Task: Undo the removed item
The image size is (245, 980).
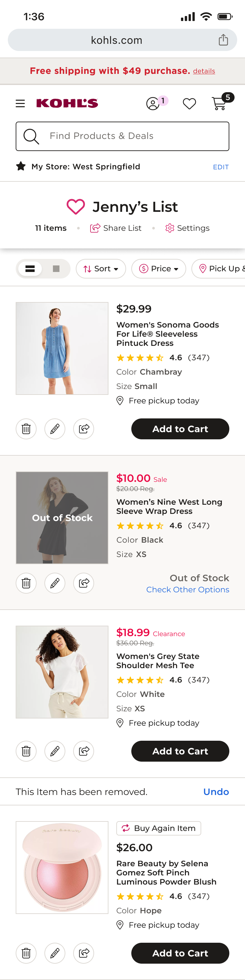Action: [216, 792]
